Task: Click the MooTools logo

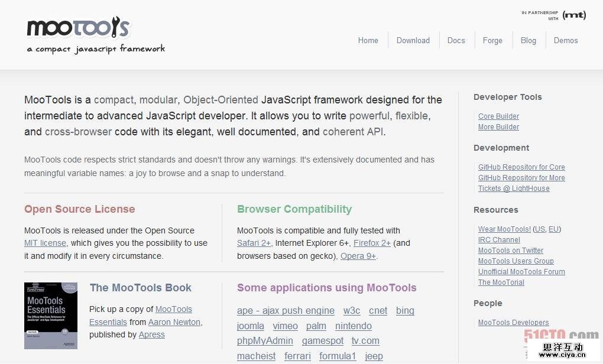Action: click(78, 28)
